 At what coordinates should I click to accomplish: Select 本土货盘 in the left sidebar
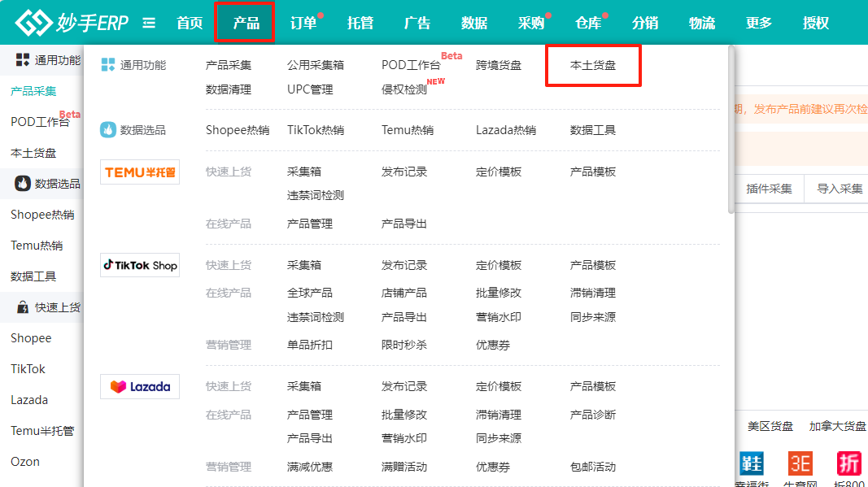coord(33,153)
